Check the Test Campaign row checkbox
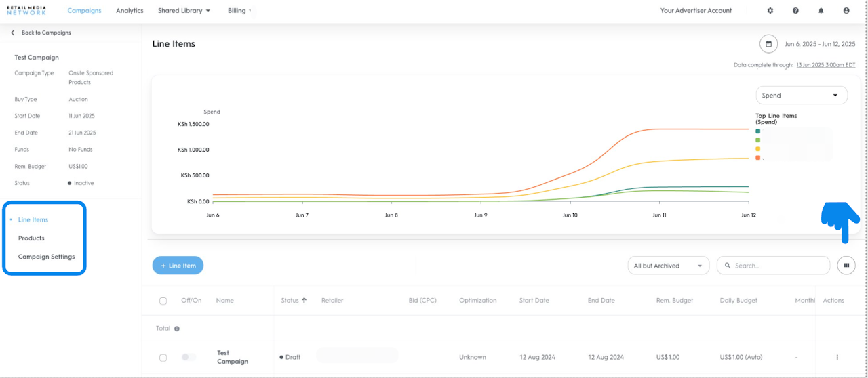Viewport: 868px width, 378px height. 163,357
